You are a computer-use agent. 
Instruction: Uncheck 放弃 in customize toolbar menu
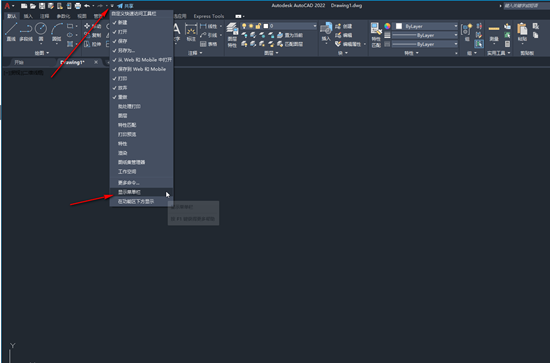pos(141,88)
